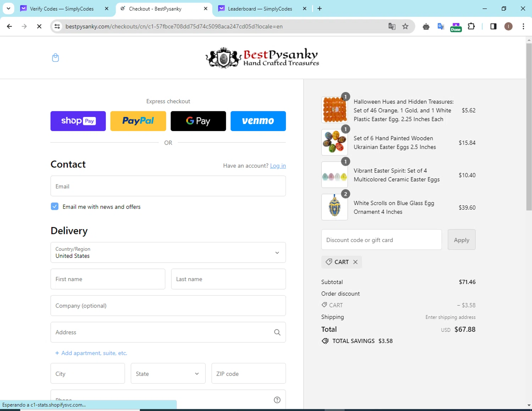
Task: Open the shopping cart bag icon
Action: click(x=55, y=57)
